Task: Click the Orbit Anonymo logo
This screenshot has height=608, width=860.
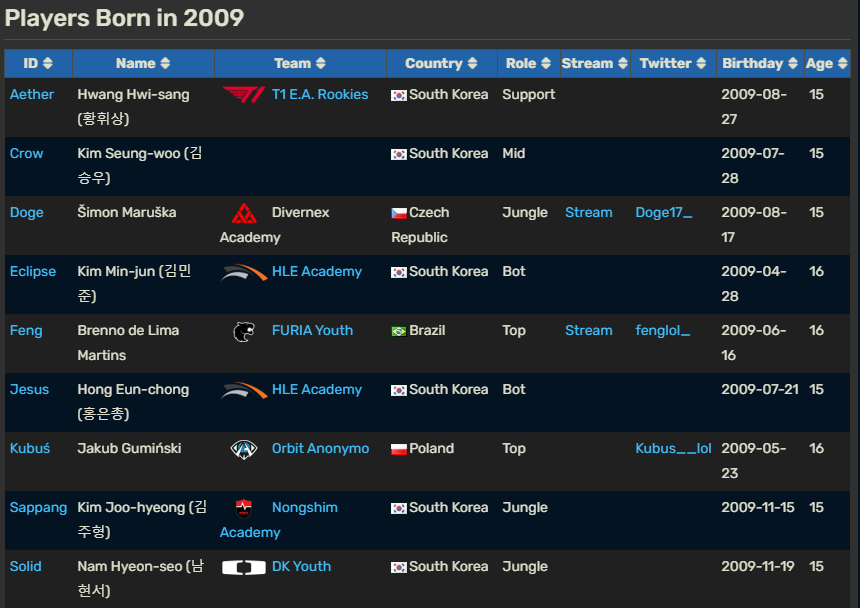Action: tap(244, 449)
